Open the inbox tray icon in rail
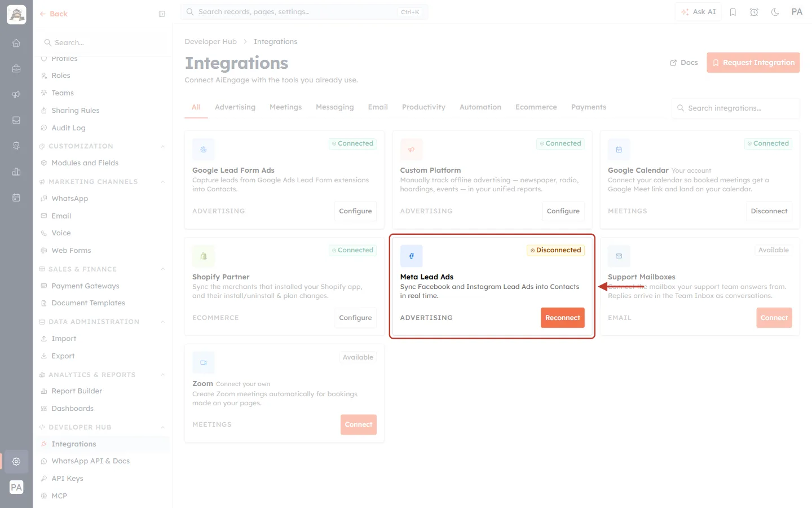The width and height of the screenshot is (812, 508). point(16,120)
